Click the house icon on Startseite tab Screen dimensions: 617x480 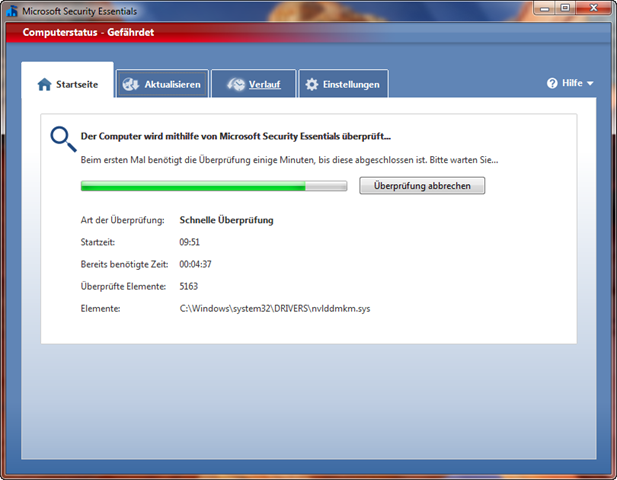tap(44, 85)
